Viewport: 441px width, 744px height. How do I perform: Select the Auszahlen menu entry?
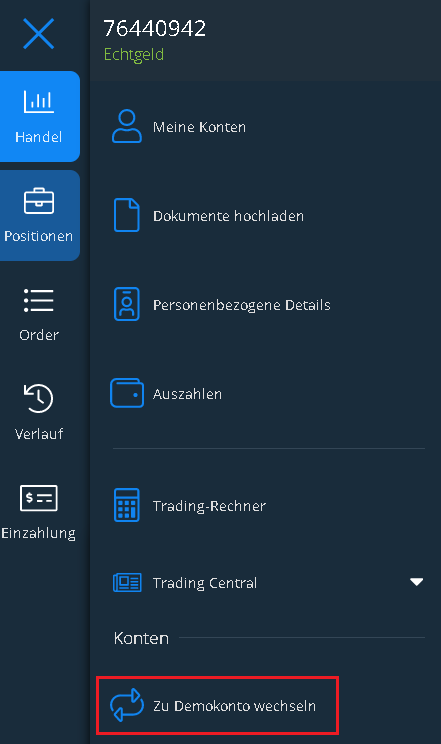pyautogui.click(x=267, y=393)
